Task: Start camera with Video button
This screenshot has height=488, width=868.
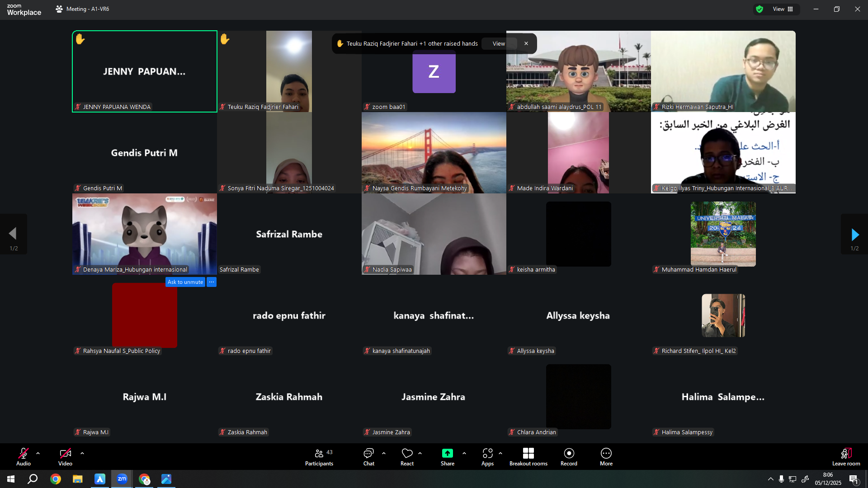Action: 65,456
